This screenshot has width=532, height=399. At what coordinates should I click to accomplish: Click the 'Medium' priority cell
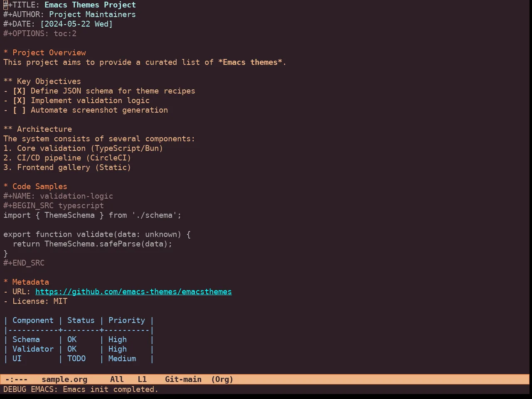click(x=122, y=359)
